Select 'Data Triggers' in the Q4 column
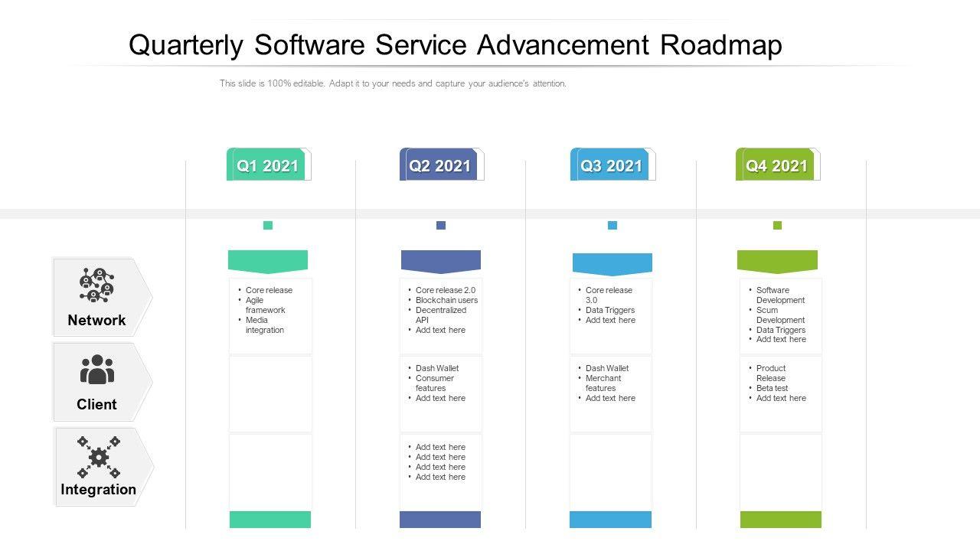The height and width of the screenshot is (551, 980). pyautogui.click(x=781, y=330)
